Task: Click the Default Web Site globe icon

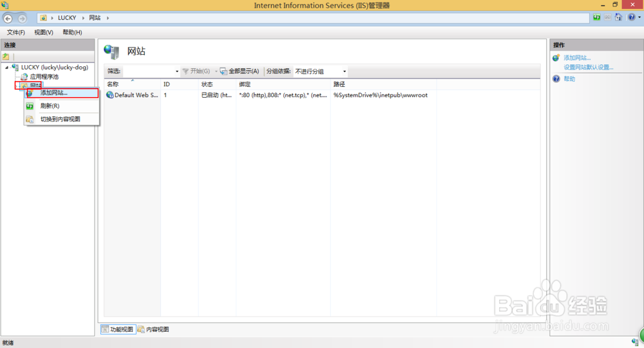Action: click(x=109, y=95)
